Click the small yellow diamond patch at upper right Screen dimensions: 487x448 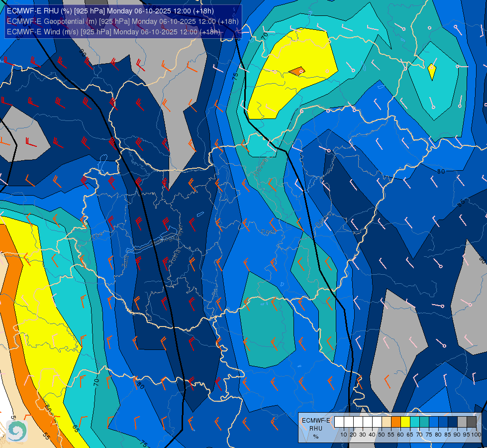[x=432, y=72]
